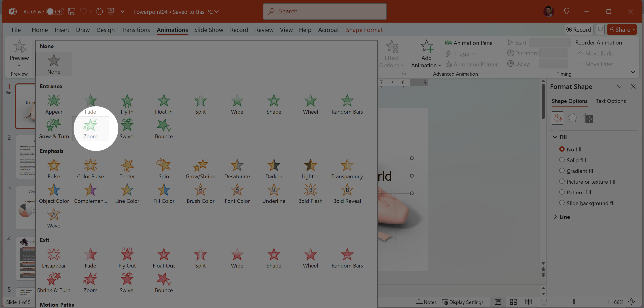
Task: Pick the Bounce exit animation
Action: coord(163,283)
